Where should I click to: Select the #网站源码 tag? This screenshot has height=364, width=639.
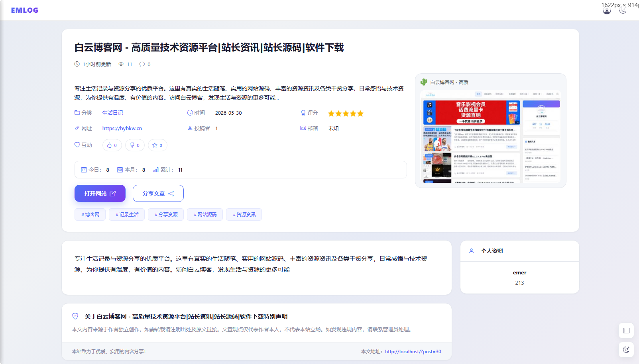[x=205, y=215]
